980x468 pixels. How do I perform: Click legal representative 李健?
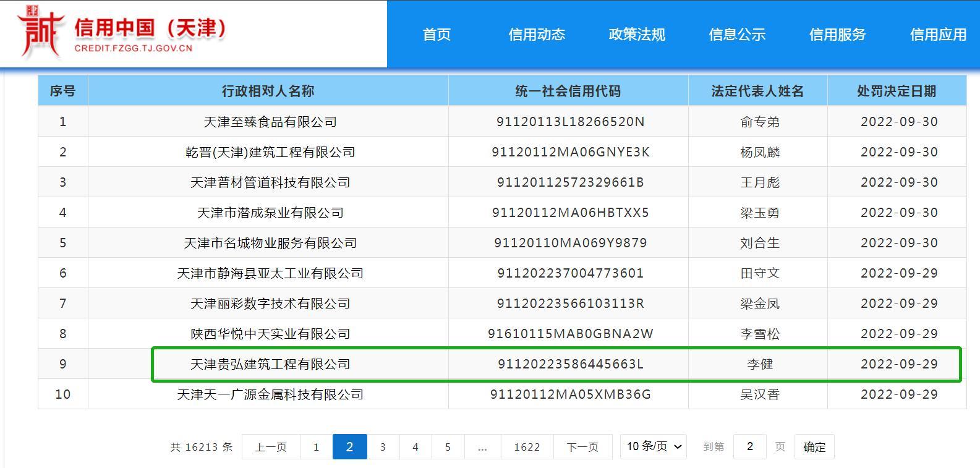pos(760,364)
